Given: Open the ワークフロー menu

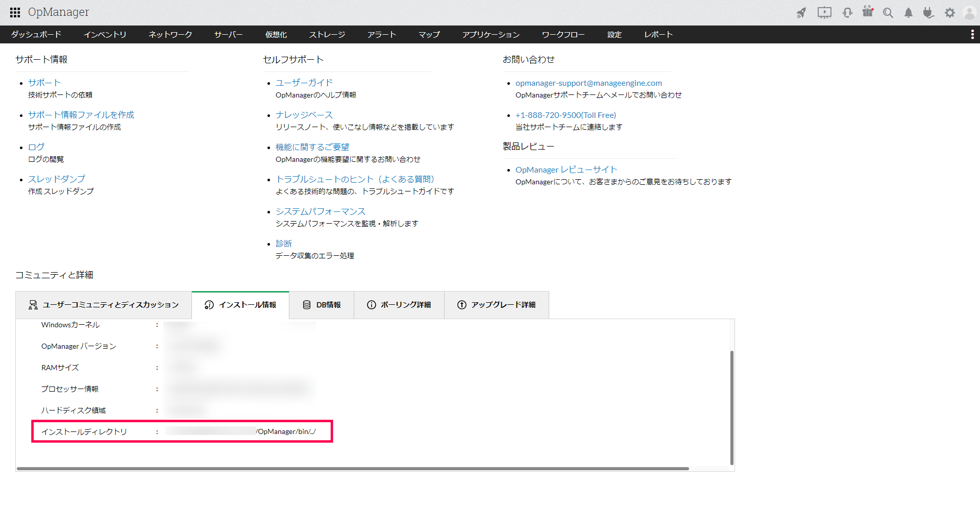Looking at the screenshot, I should (x=563, y=34).
